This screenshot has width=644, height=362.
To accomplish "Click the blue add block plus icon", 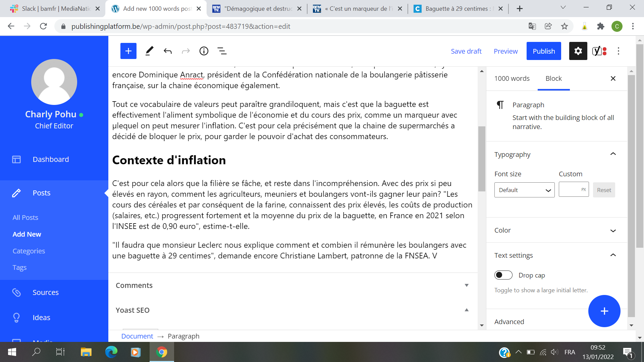I will [x=128, y=51].
